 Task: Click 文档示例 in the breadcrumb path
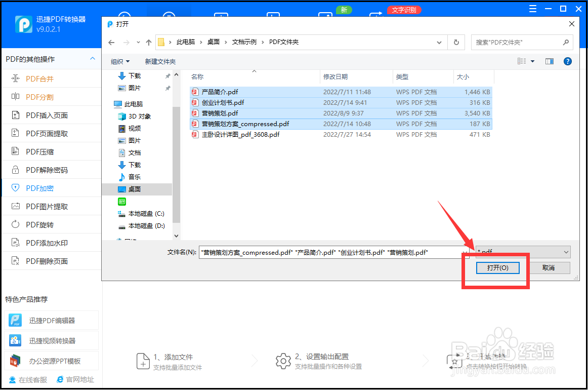(244, 42)
